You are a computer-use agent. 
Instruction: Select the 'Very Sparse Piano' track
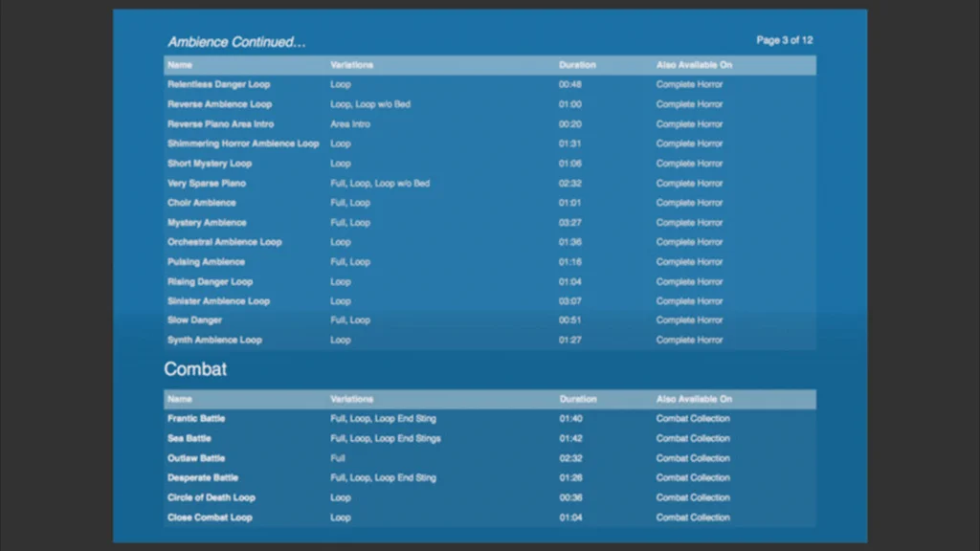pyautogui.click(x=207, y=184)
